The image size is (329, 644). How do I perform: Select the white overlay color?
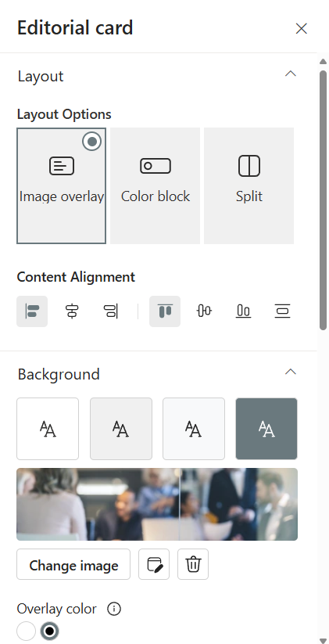tap(27, 631)
